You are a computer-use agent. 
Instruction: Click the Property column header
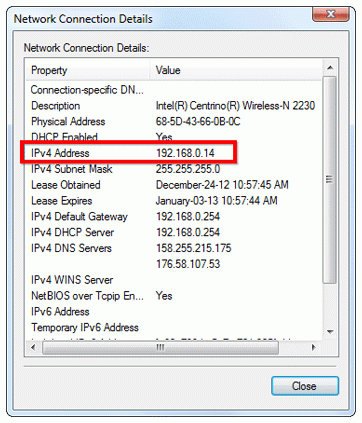[88, 70]
